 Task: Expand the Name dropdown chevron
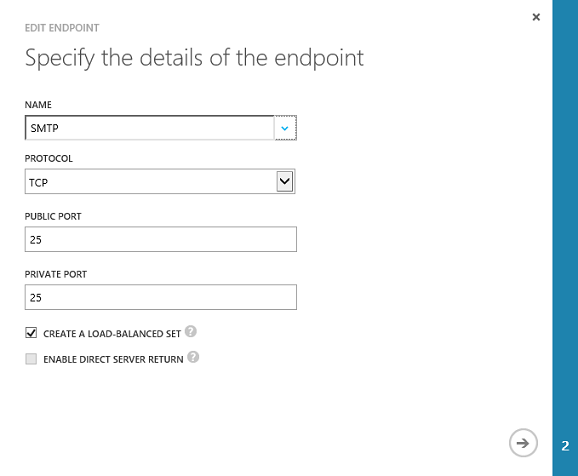tap(285, 128)
